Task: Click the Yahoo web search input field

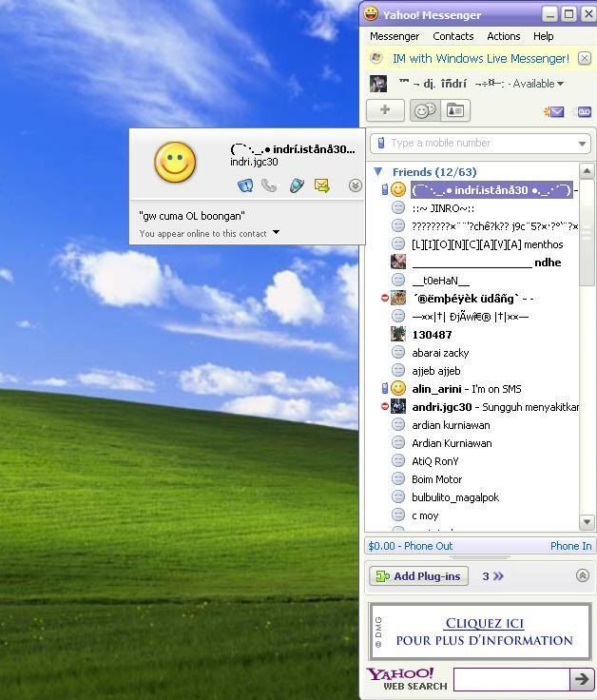Action: point(511,679)
